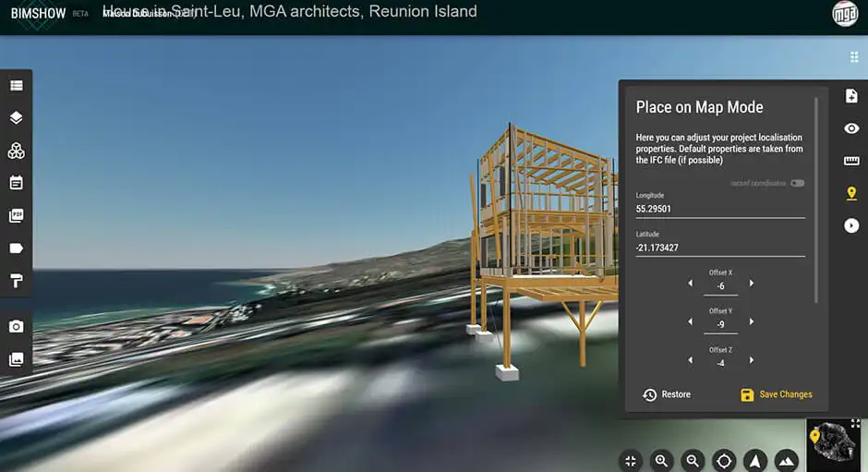
Task: Select the ruler measure tool
Action: click(851, 161)
